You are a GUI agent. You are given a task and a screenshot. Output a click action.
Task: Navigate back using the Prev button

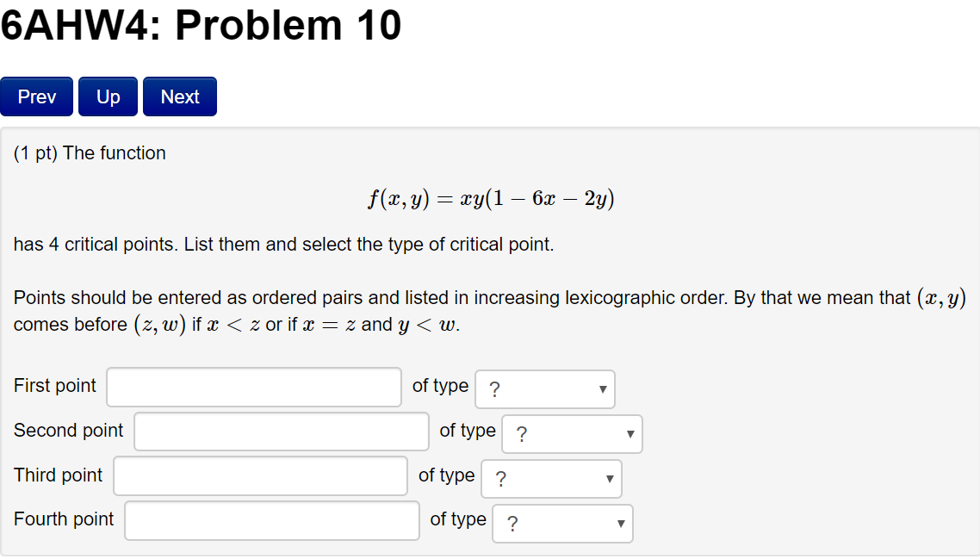36,96
